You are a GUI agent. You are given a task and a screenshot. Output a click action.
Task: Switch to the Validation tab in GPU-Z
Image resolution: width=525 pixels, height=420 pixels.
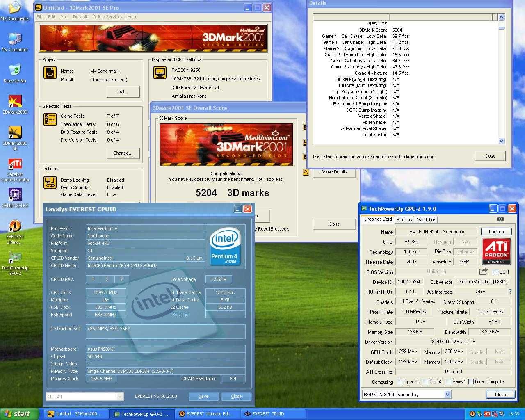coord(427,220)
